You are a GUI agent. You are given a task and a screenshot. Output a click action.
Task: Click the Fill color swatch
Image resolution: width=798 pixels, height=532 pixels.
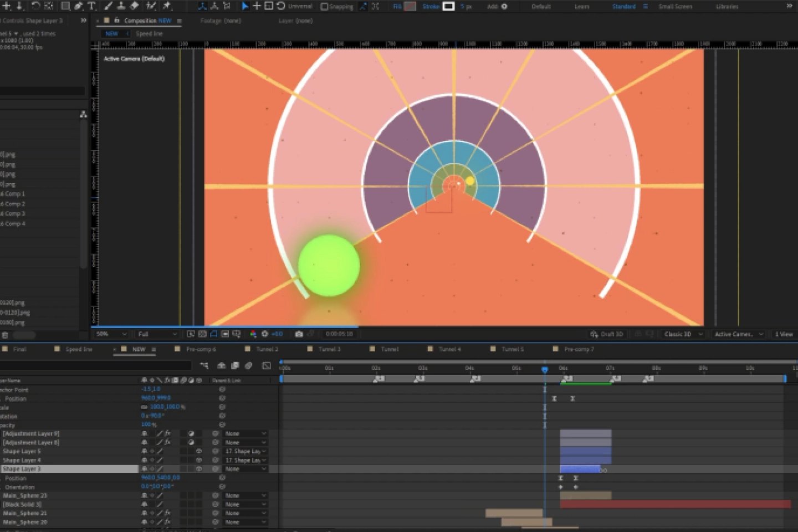click(410, 7)
